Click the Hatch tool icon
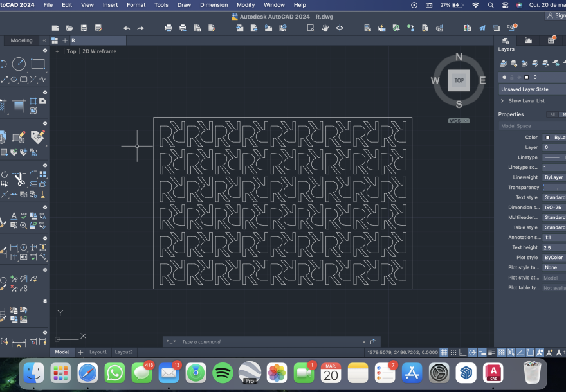The height and width of the screenshot is (392, 566). tap(3, 107)
